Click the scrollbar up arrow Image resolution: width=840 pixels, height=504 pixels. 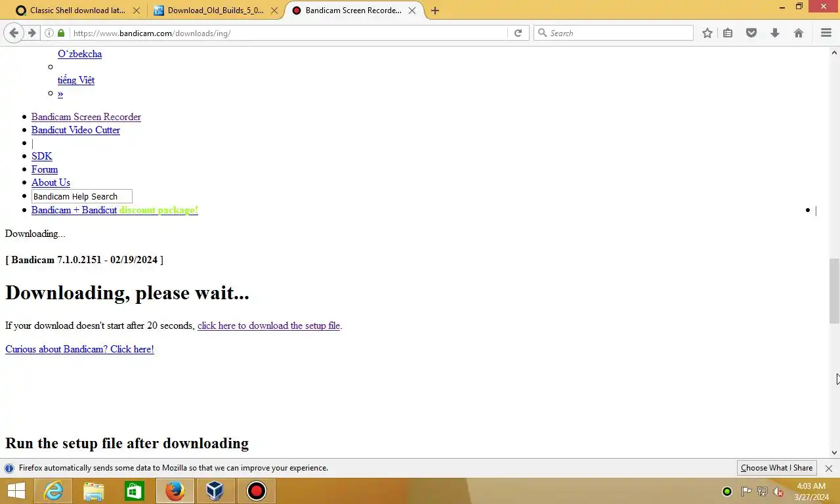coord(835,52)
